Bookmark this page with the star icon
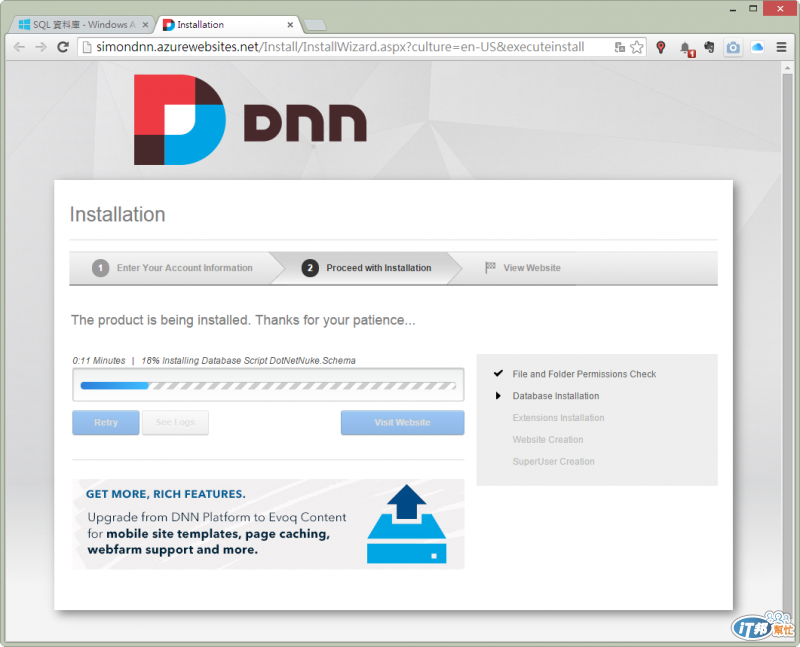Viewport: 800px width, 647px height. point(637,47)
